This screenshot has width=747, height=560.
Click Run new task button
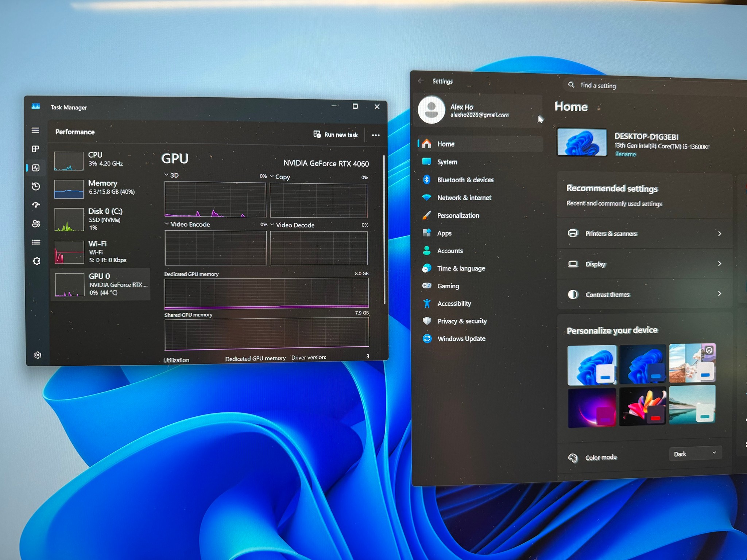coord(336,135)
